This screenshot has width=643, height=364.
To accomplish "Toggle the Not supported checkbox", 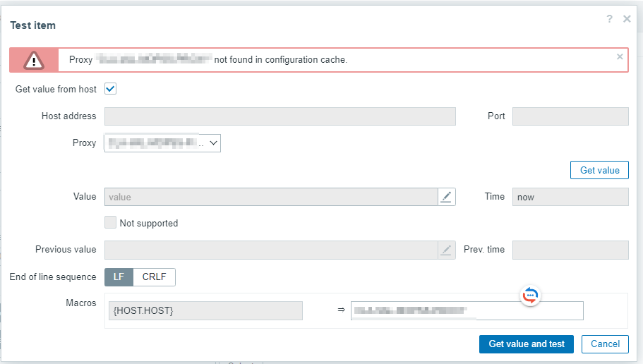I will pos(110,223).
